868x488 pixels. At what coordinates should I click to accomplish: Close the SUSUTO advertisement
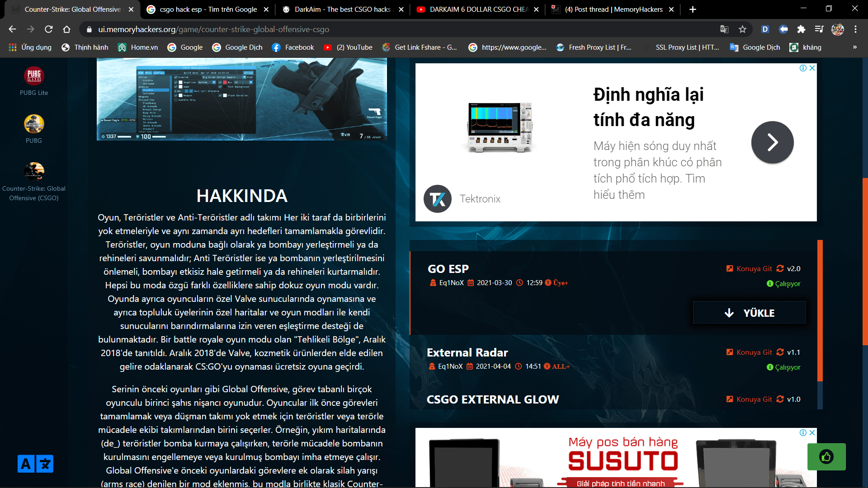click(812, 432)
